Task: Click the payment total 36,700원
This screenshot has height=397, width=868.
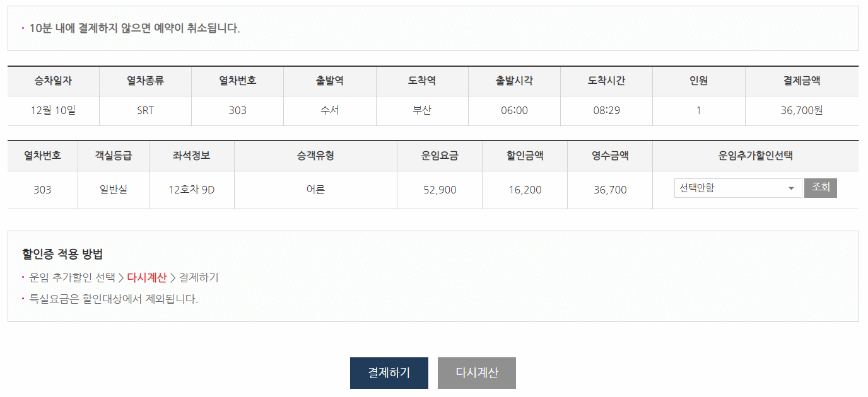Action: coord(802,111)
